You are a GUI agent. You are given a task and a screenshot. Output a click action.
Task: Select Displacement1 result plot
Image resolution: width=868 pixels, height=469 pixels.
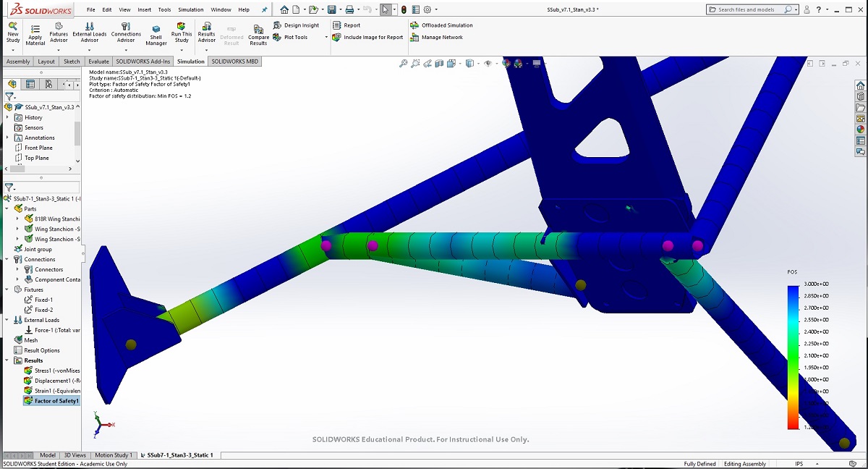pyautogui.click(x=52, y=381)
